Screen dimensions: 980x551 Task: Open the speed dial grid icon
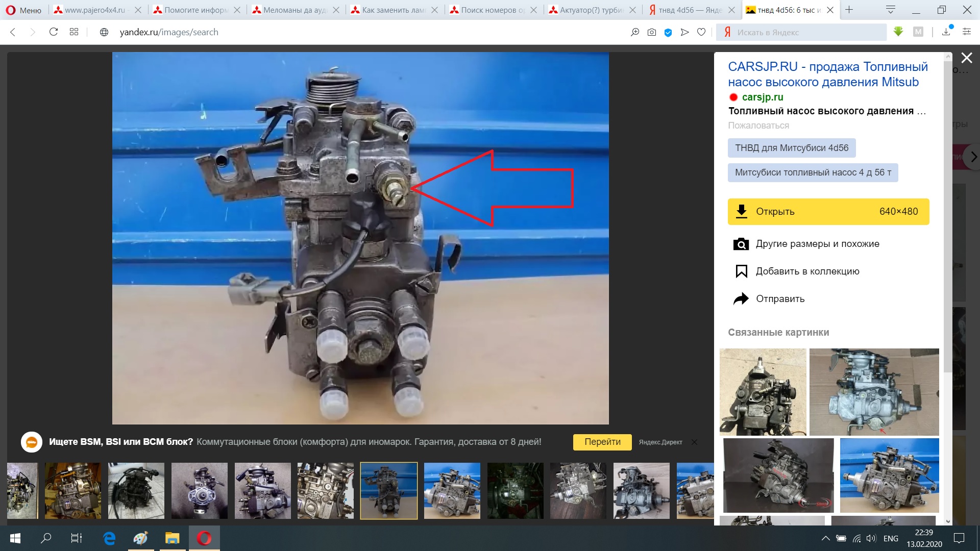click(74, 32)
